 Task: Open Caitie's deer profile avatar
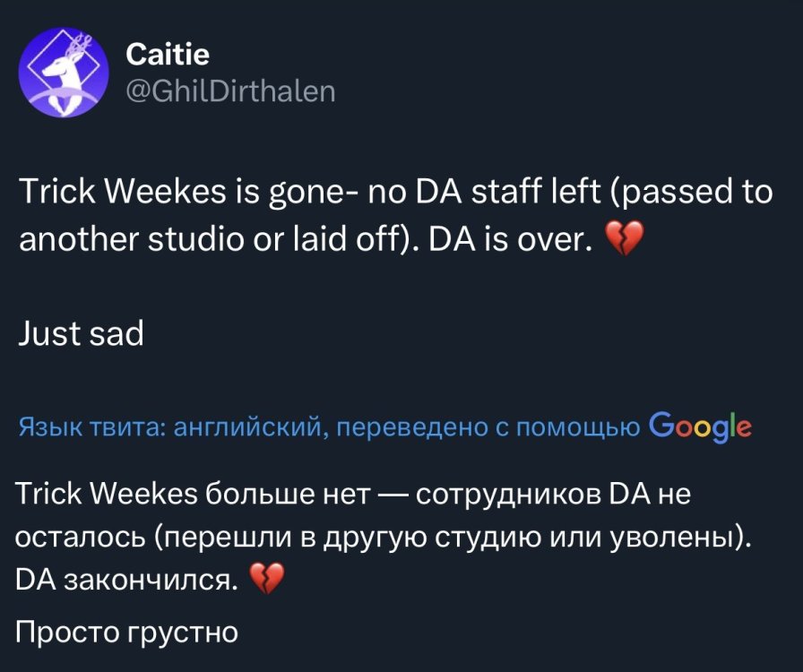point(62,73)
